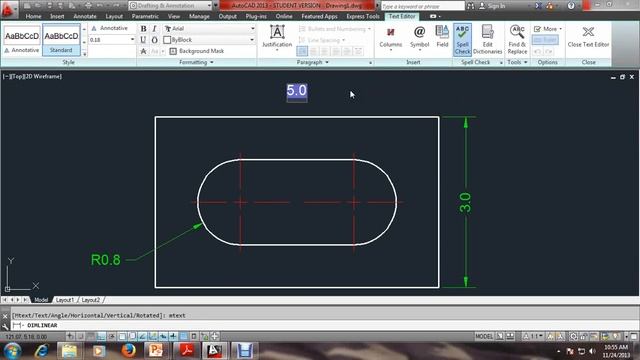
Task: Open the Drafting & Annotation workspace dropdown
Action: (x=171, y=6)
